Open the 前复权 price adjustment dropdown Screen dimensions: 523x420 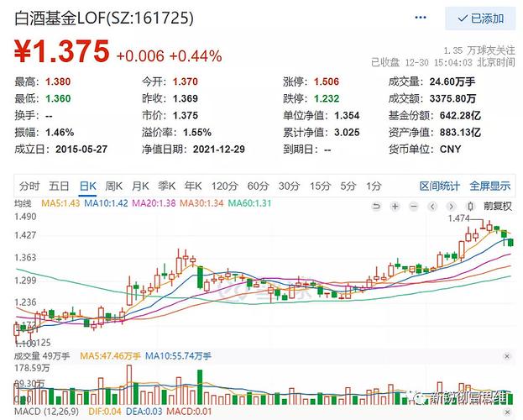[x=495, y=204]
